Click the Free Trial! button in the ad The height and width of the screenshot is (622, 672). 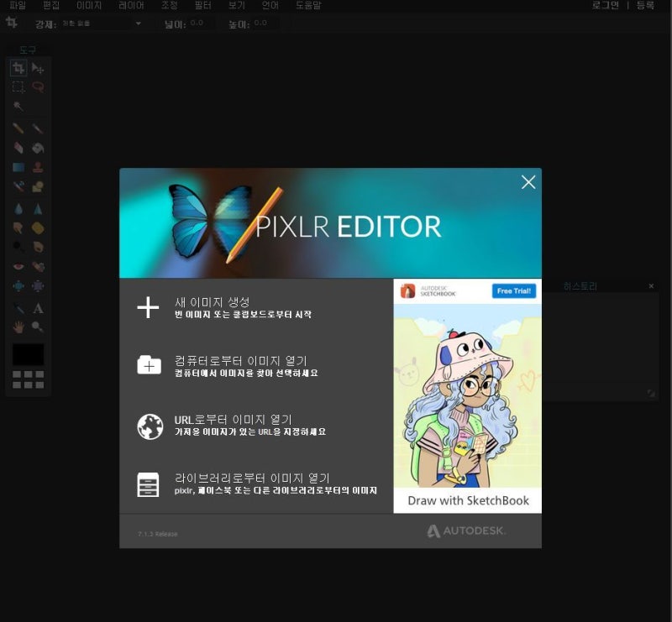[x=513, y=291]
